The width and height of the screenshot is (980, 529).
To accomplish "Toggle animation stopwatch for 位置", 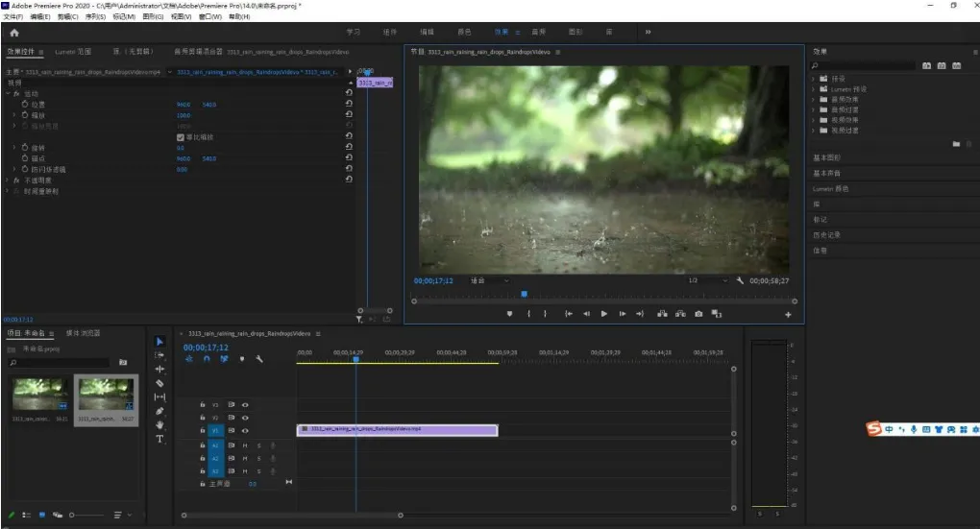I will pos(25,105).
